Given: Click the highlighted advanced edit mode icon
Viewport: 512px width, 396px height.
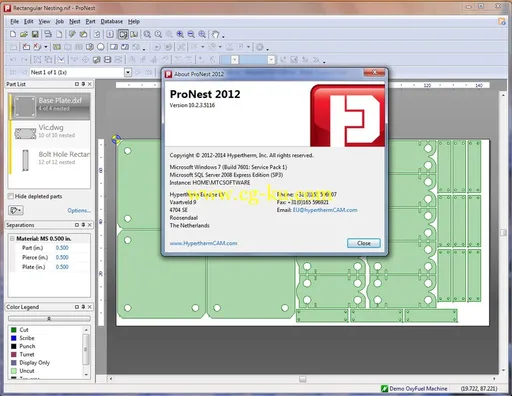Looking at the screenshot, I should [123, 34].
